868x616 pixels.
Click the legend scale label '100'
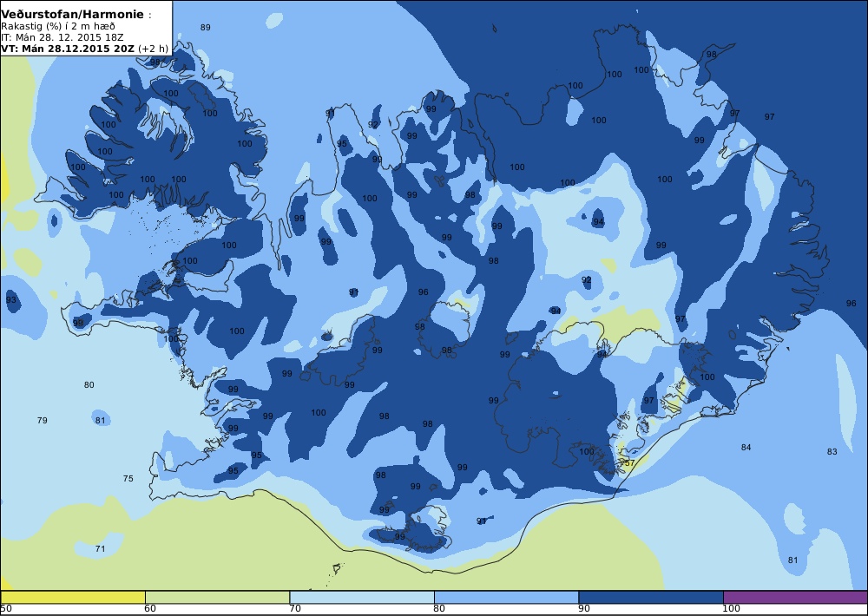click(731, 609)
